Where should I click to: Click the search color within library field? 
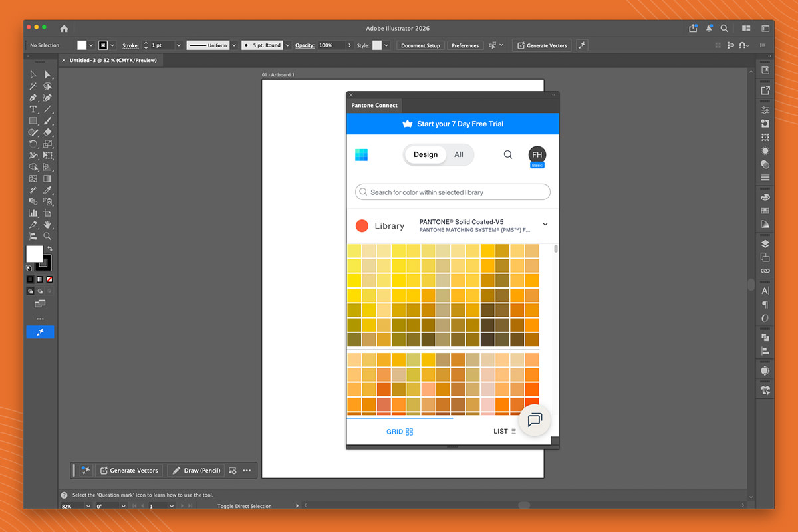pos(453,192)
